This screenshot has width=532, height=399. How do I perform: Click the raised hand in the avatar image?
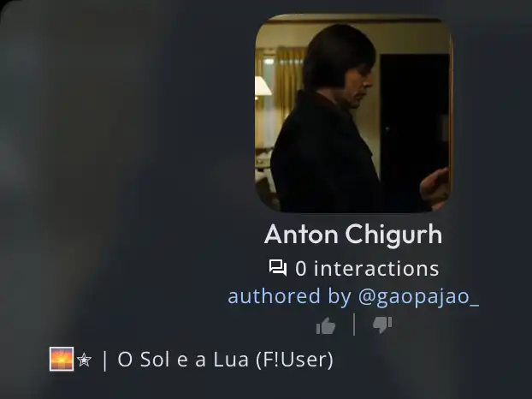435,187
